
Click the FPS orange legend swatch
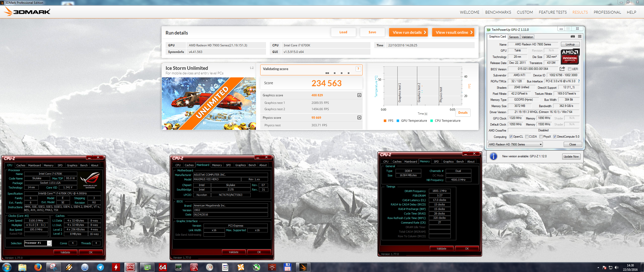(x=385, y=121)
